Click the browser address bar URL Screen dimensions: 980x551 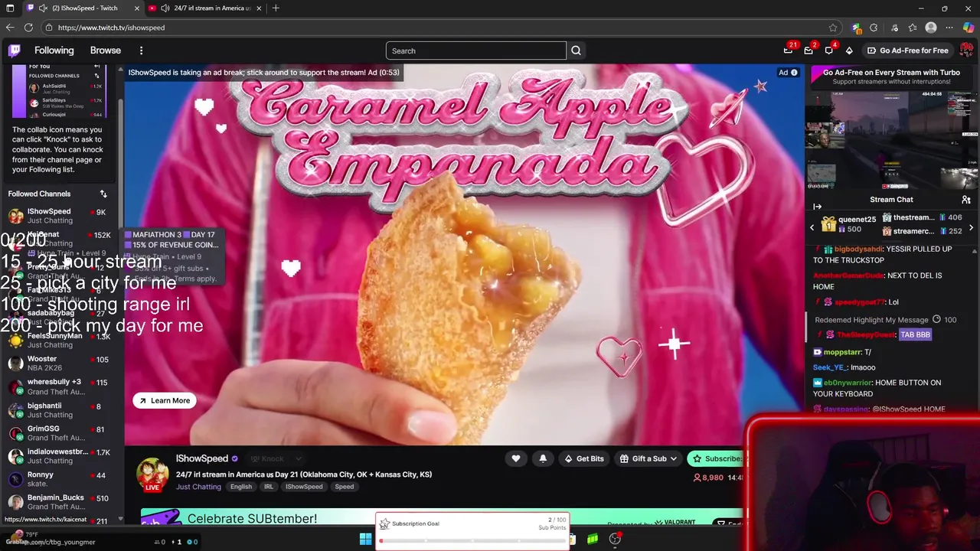[111, 28]
